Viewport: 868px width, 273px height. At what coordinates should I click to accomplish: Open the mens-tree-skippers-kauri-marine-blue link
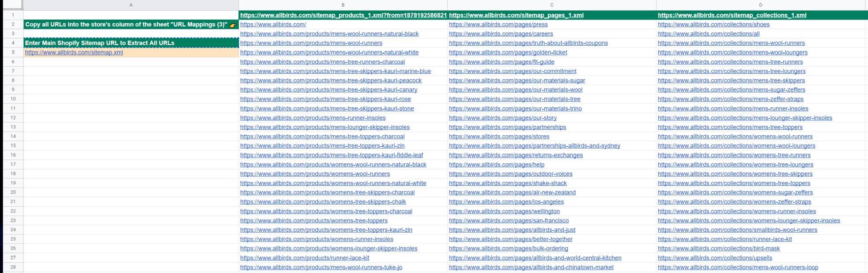coord(335,71)
